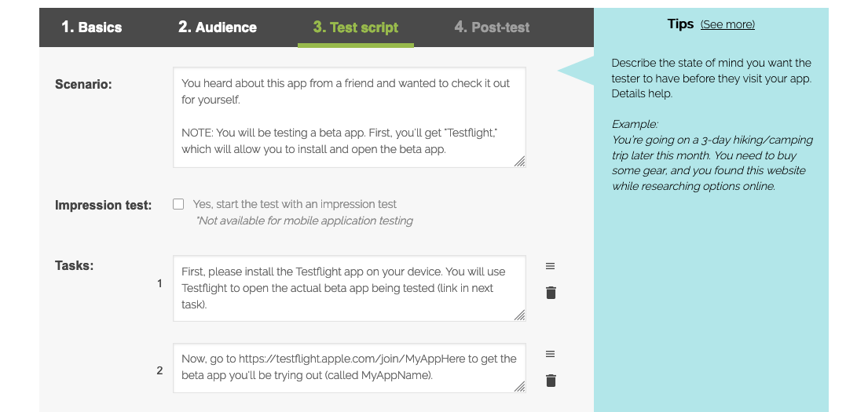868x412 pixels.
Task: Click the reorder handle icon for task 1
Action: pos(550,266)
